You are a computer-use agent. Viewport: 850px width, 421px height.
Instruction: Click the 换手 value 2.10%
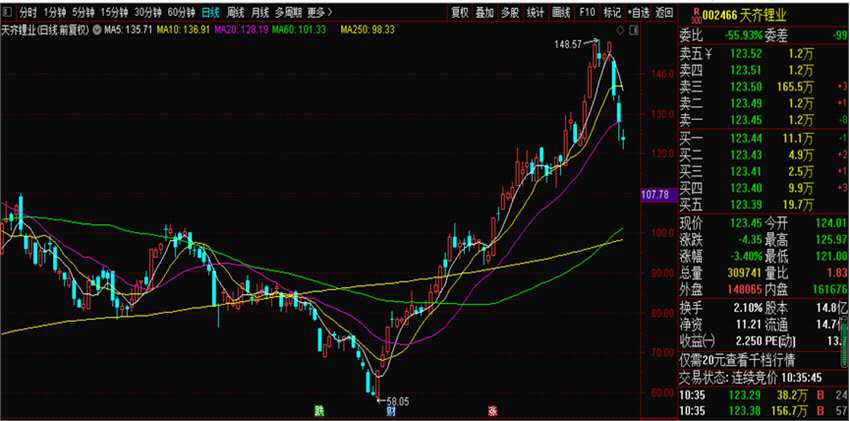(747, 308)
